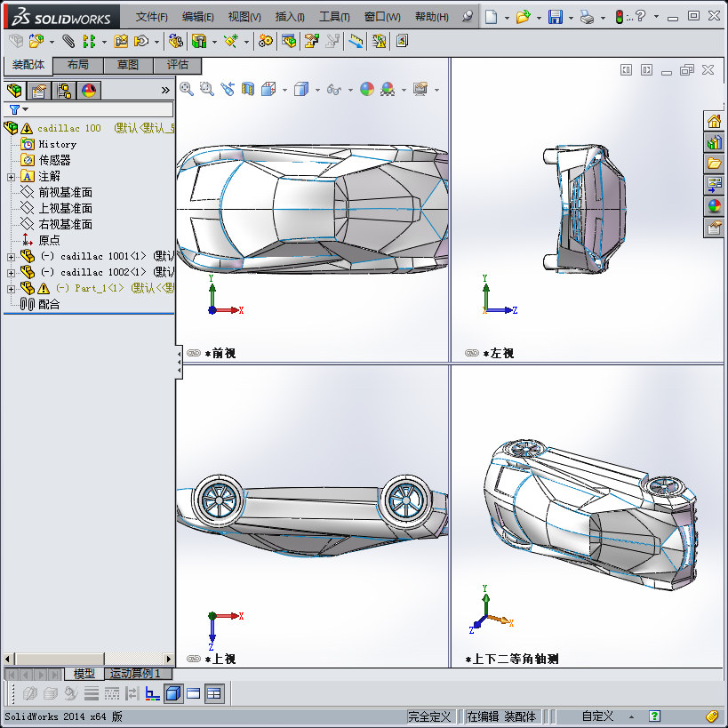This screenshot has height=728, width=728.
Task: Click the New Motion Study gears icon
Action: (x=266, y=41)
